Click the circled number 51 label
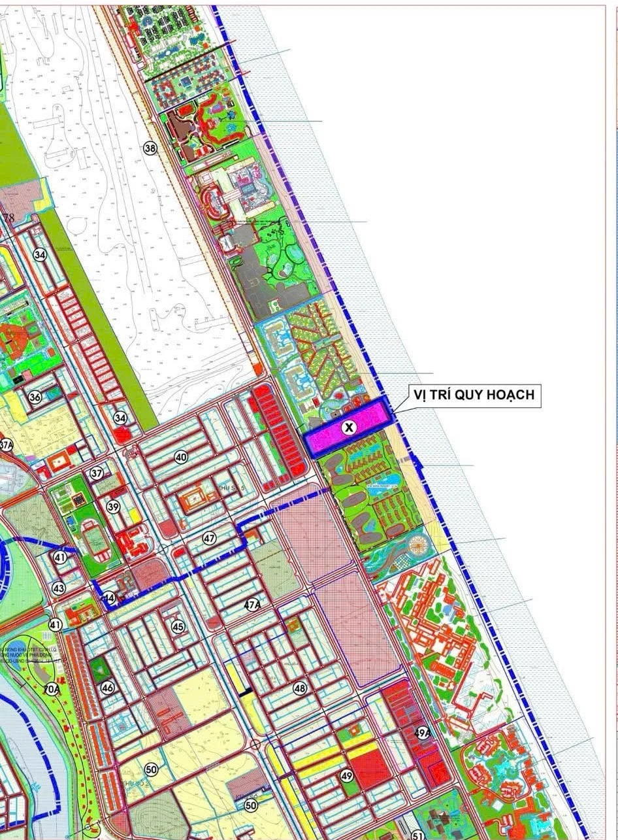Viewport: 618px width, 840px height. coord(417,835)
